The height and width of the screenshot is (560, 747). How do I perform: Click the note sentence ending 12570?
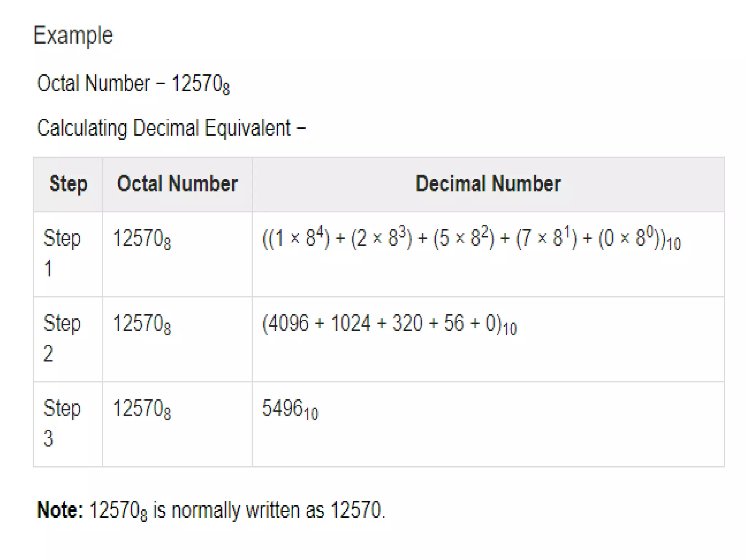click(x=237, y=510)
